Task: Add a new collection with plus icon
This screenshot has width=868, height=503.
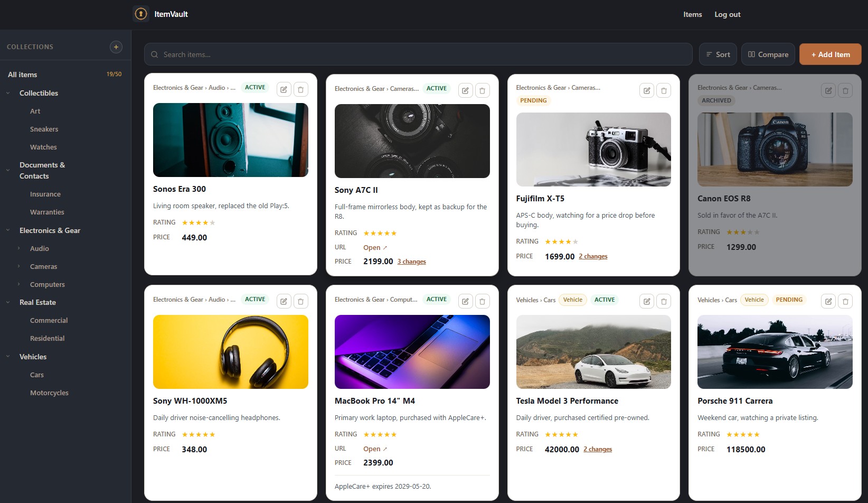Action: click(116, 47)
